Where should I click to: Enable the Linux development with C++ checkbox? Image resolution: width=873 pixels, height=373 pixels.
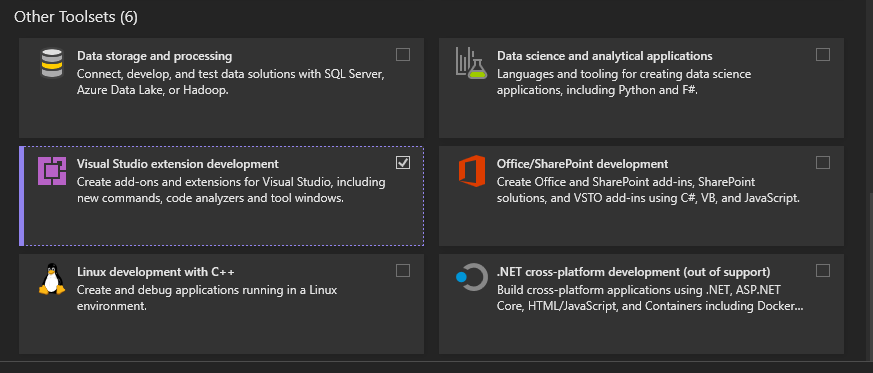coord(403,271)
